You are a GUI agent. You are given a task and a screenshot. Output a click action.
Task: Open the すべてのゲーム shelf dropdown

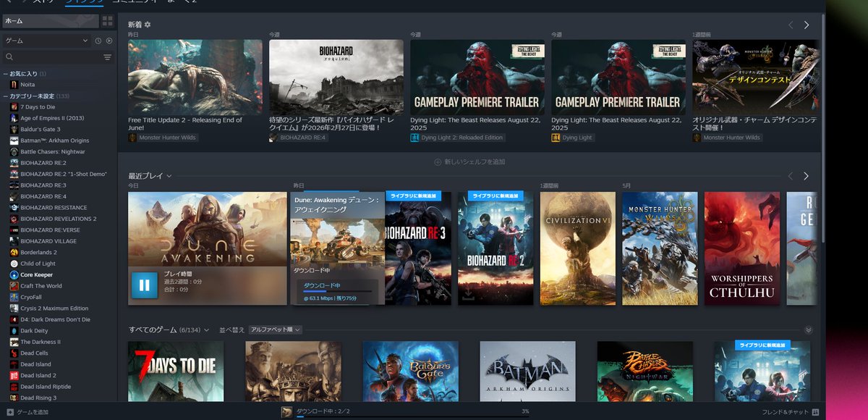pyautogui.click(x=207, y=329)
